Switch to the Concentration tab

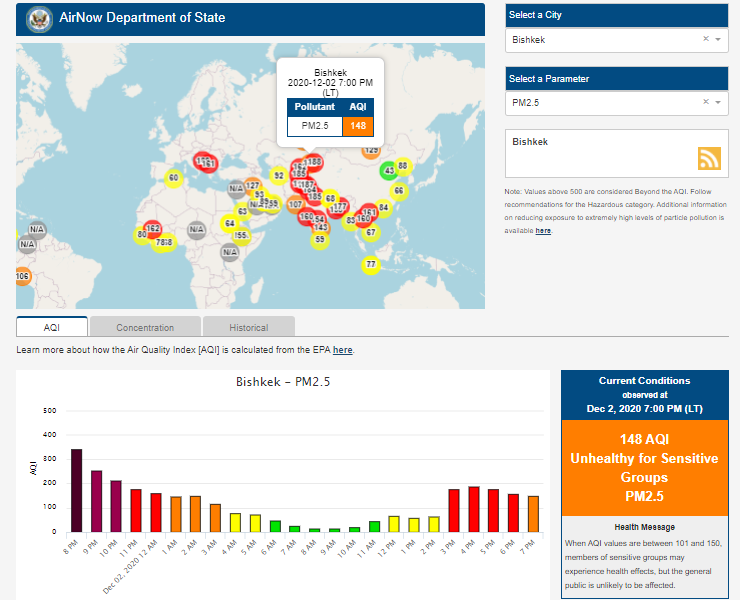(x=145, y=327)
